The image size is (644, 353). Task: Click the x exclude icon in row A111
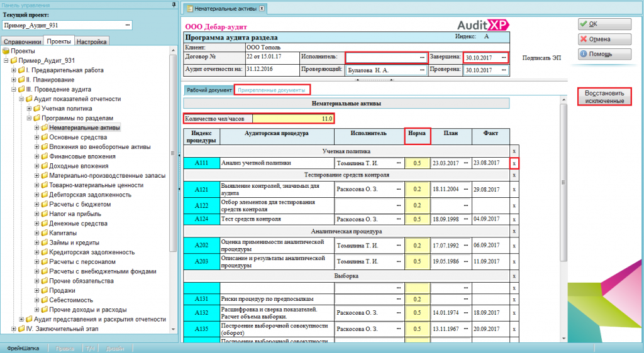click(x=514, y=163)
